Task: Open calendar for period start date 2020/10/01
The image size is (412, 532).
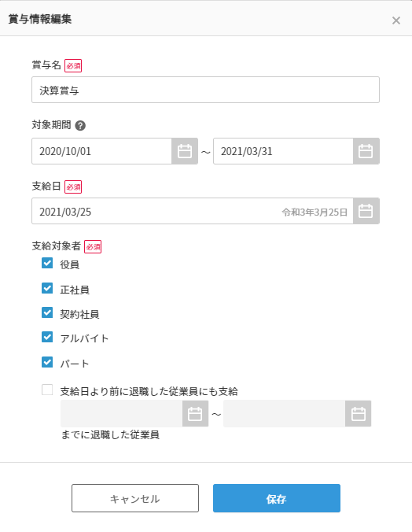Action: pyautogui.click(x=185, y=151)
